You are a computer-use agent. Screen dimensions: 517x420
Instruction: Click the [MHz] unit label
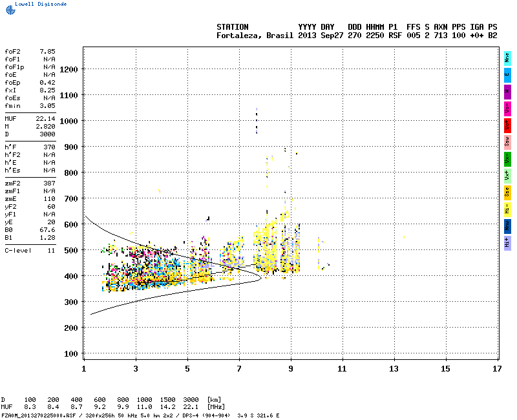(216, 407)
